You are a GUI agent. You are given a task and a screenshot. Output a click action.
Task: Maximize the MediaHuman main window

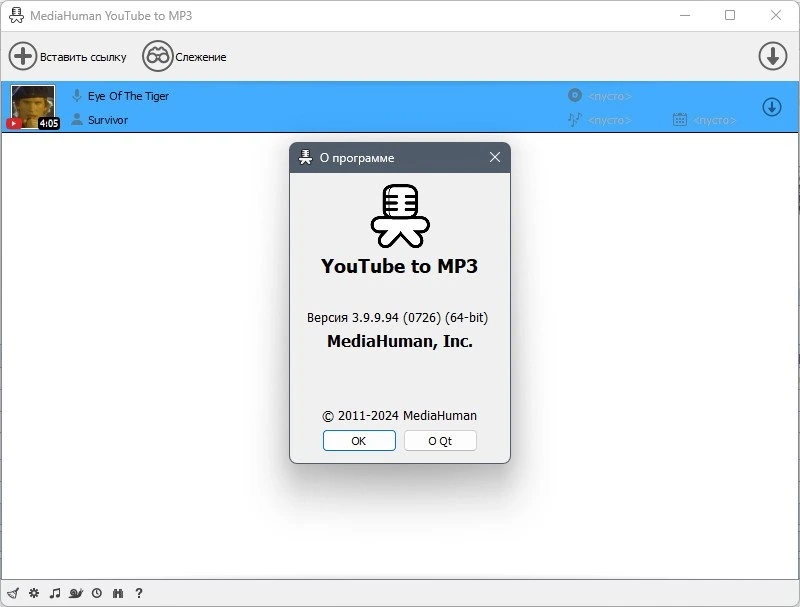(x=730, y=15)
